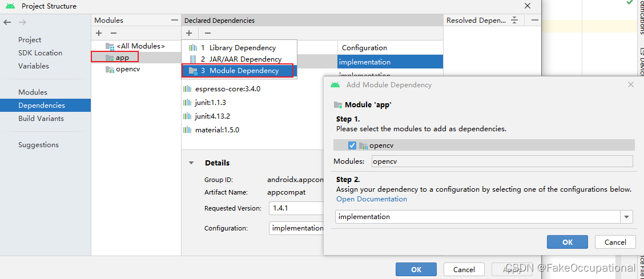
Task: Collapse the Resolved Dependencies panel
Action: tap(535, 20)
